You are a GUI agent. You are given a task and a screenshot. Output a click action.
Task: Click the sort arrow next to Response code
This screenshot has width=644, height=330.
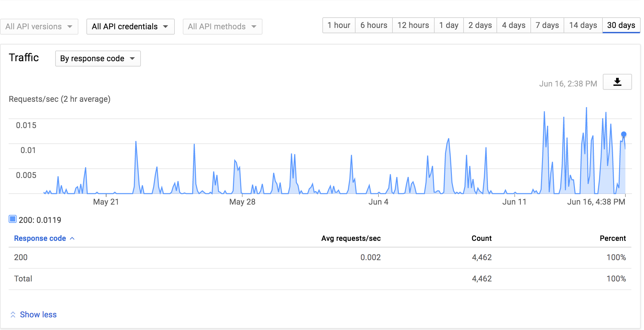(72, 238)
